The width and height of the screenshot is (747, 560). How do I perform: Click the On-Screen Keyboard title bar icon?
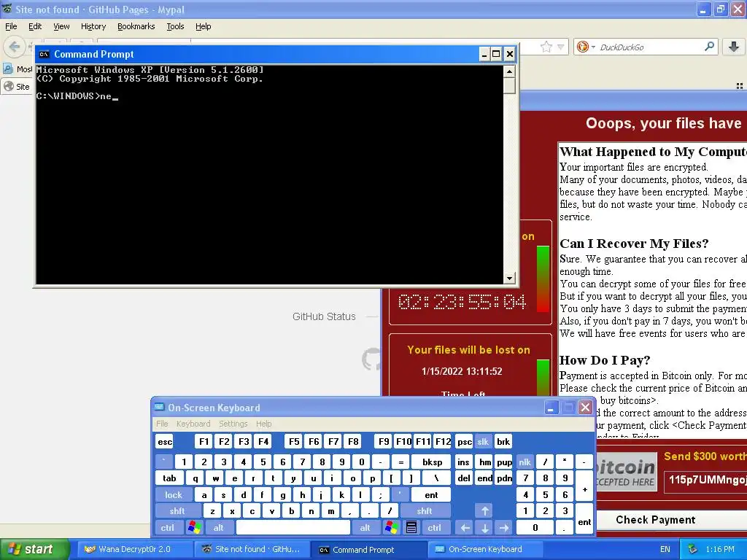pyautogui.click(x=158, y=408)
